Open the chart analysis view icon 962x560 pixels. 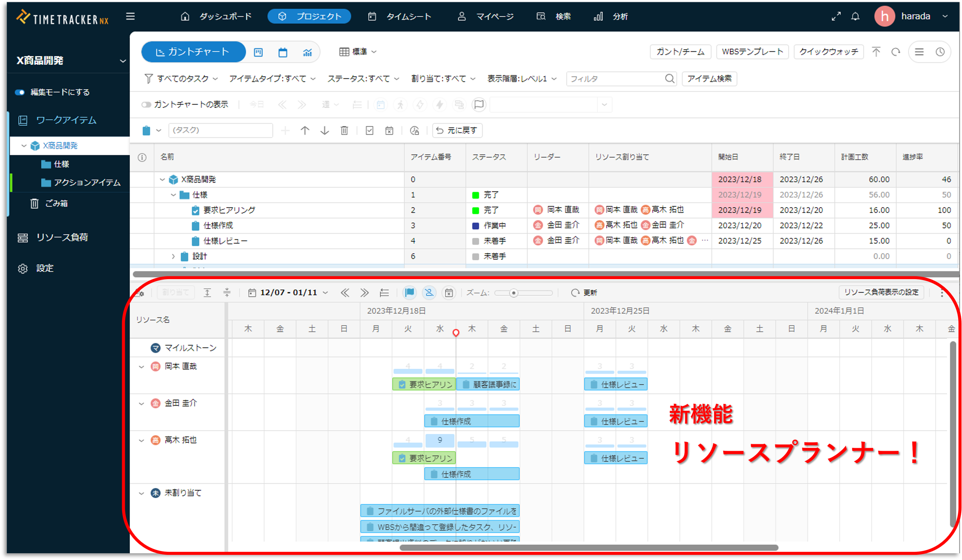coord(307,52)
